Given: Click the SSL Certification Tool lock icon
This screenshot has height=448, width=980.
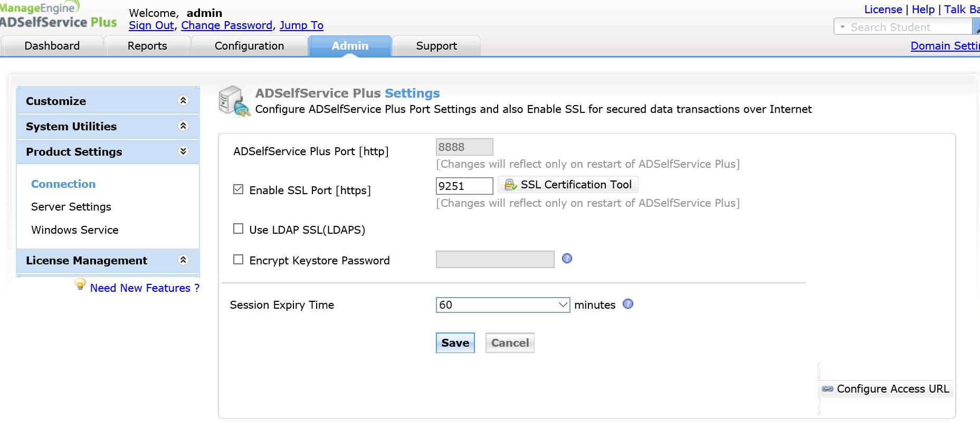Looking at the screenshot, I should tap(510, 185).
